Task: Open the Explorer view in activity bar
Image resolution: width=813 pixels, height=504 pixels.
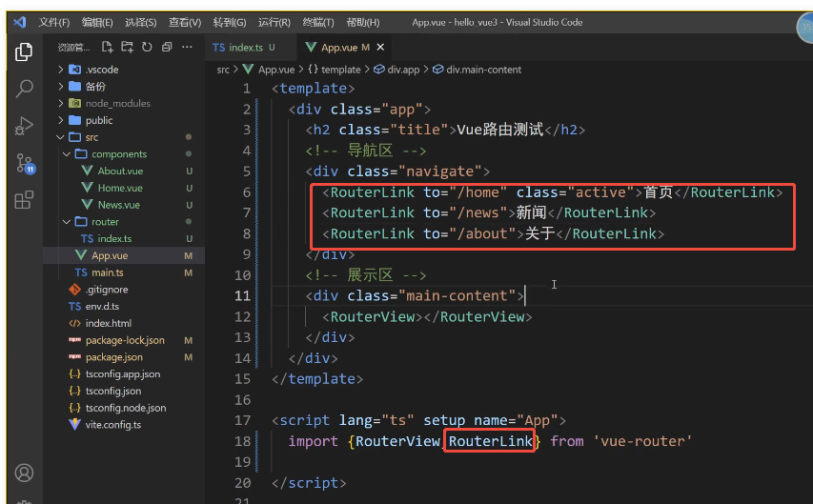Action: pyautogui.click(x=24, y=51)
